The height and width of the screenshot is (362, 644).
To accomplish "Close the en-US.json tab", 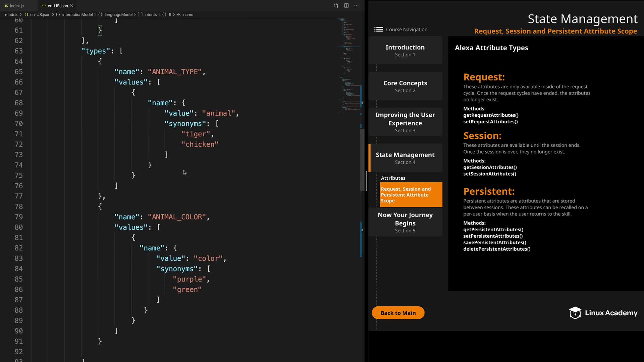I will click(x=72, y=6).
